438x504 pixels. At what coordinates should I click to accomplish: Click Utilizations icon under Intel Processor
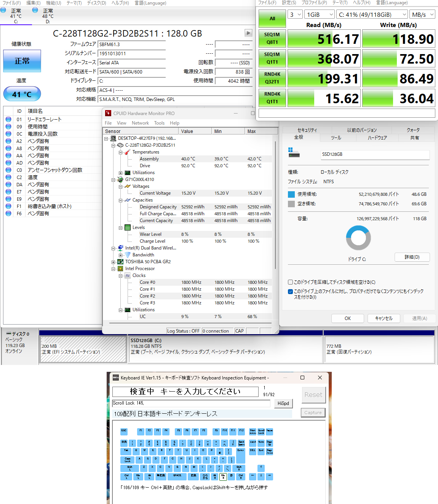click(128, 310)
